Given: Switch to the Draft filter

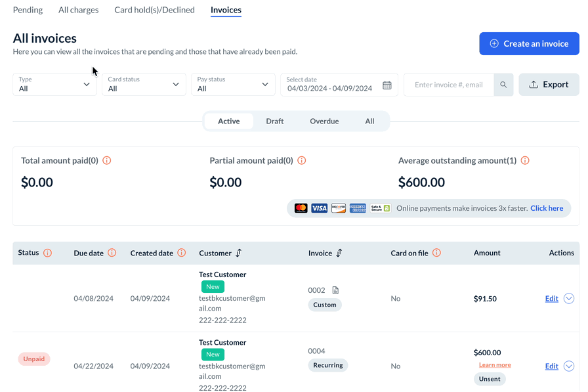Looking at the screenshot, I should point(275,121).
